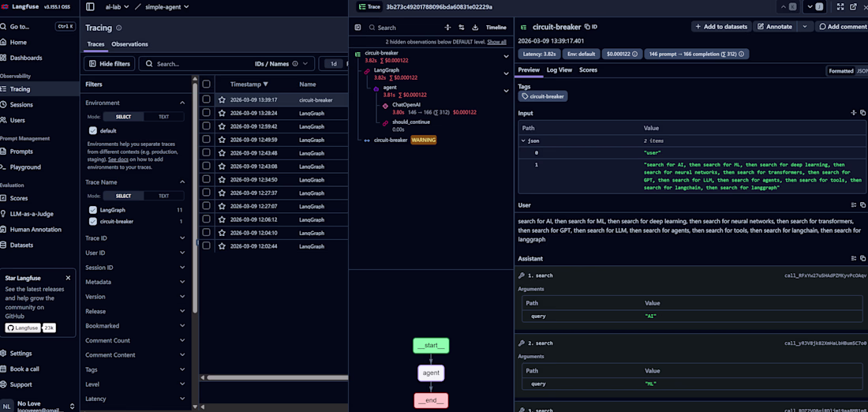Click the Hide filters button
This screenshot has width=868, height=412.
coord(109,64)
